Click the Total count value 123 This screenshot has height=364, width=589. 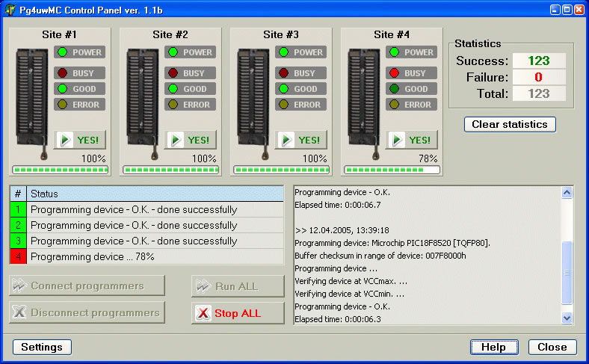tap(539, 93)
